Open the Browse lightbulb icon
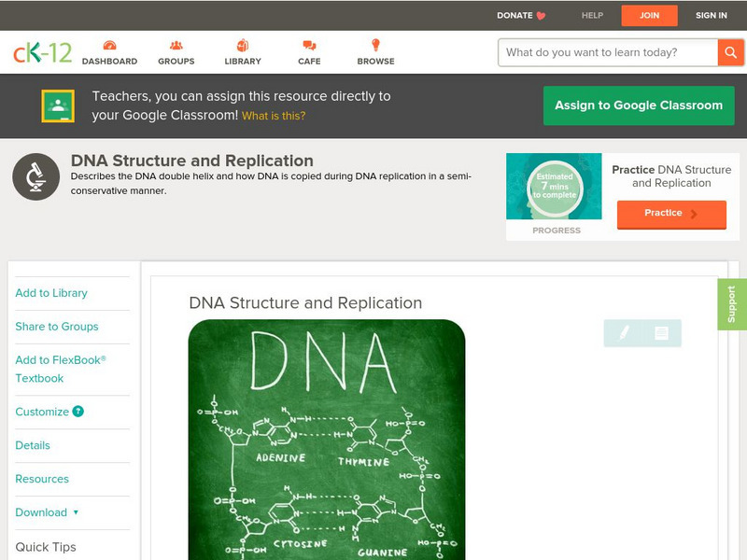Image resolution: width=747 pixels, height=560 pixels. pos(375,47)
